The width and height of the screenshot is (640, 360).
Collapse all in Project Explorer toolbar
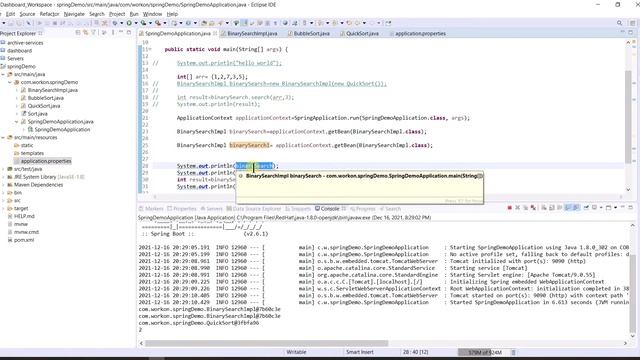pyautogui.click(x=78, y=33)
